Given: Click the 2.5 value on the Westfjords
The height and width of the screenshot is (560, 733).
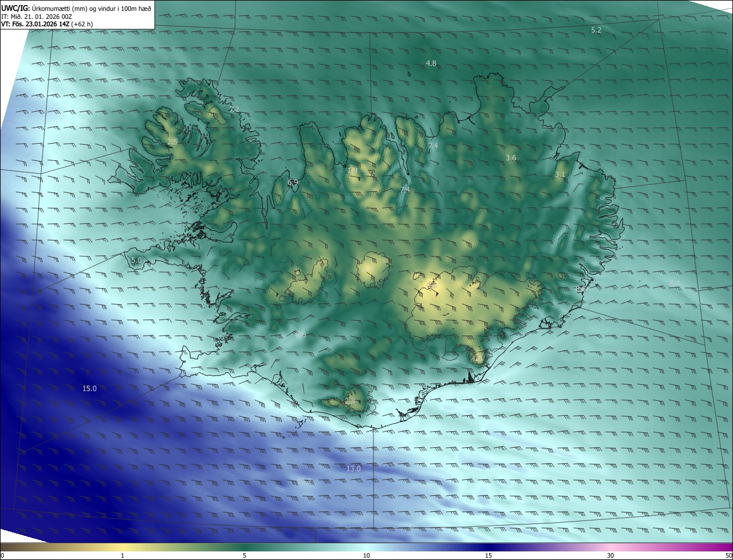Looking at the screenshot, I should [x=172, y=141].
